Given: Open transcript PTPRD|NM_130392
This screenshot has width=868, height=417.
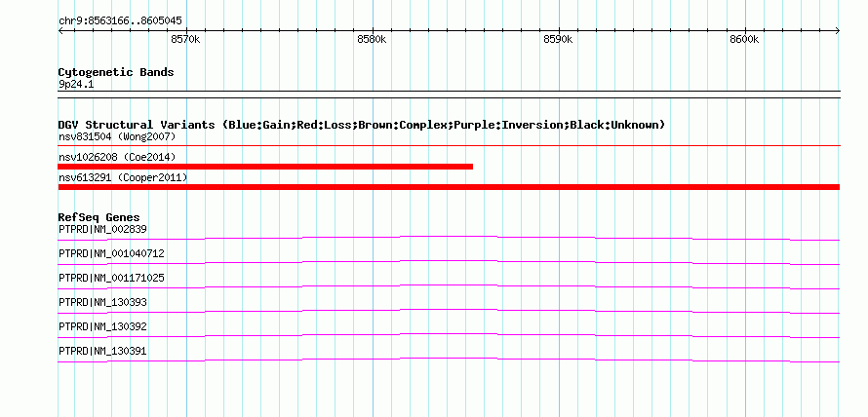Looking at the screenshot, I should click(102, 326).
